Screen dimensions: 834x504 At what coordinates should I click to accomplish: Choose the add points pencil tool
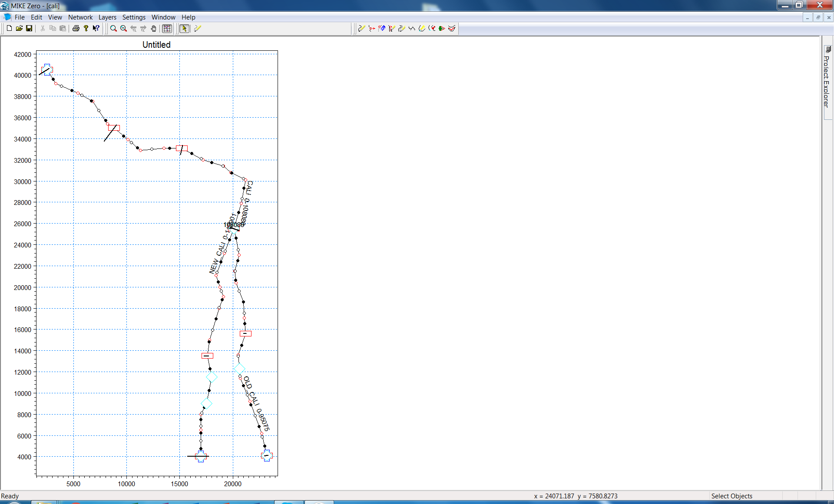point(362,28)
